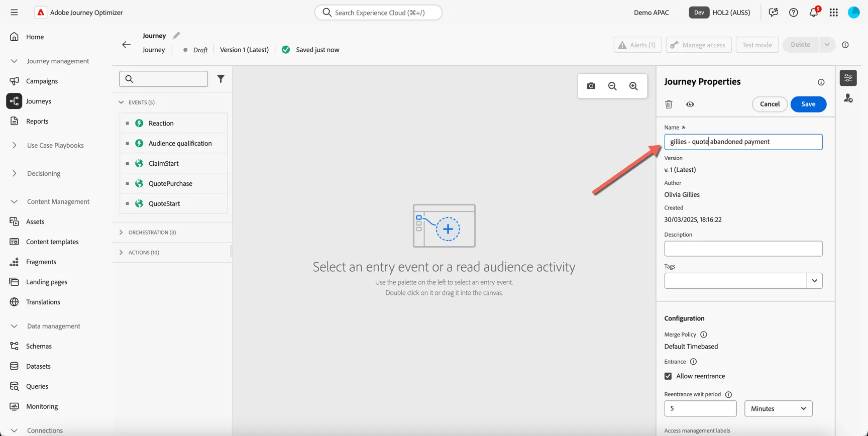Select the QuoteStart event
Image resolution: width=868 pixels, height=436 pixels.
tap(173, 203)
